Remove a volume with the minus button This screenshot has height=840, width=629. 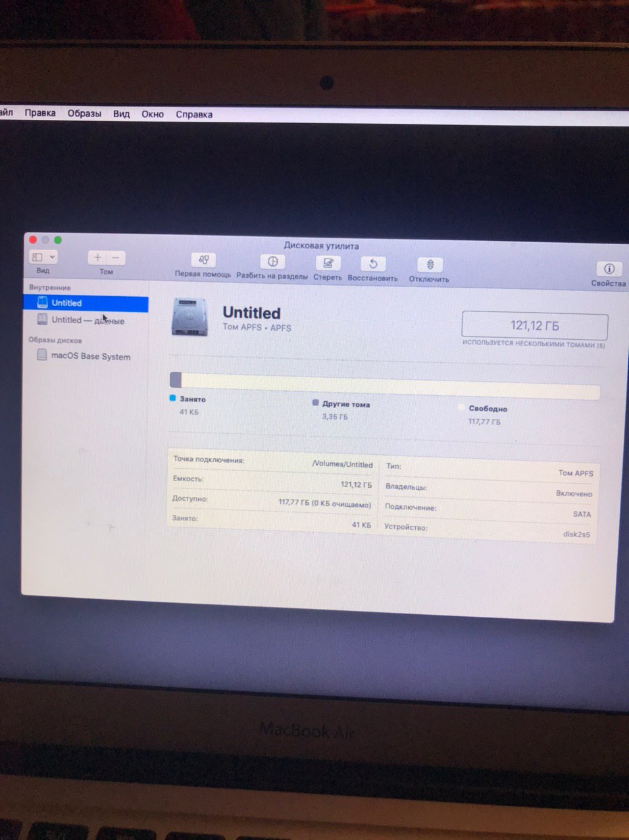coord(116,258)
